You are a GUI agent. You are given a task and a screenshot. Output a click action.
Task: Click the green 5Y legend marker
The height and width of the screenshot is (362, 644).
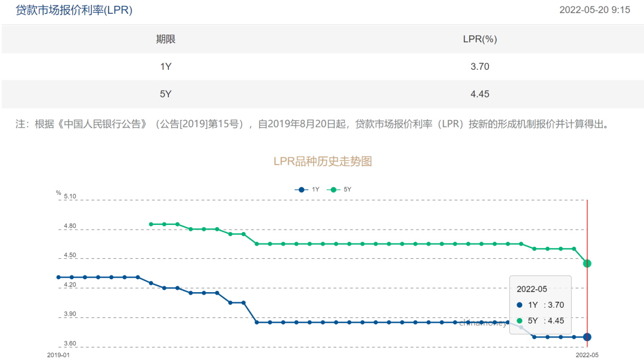[x=333, y=189]
